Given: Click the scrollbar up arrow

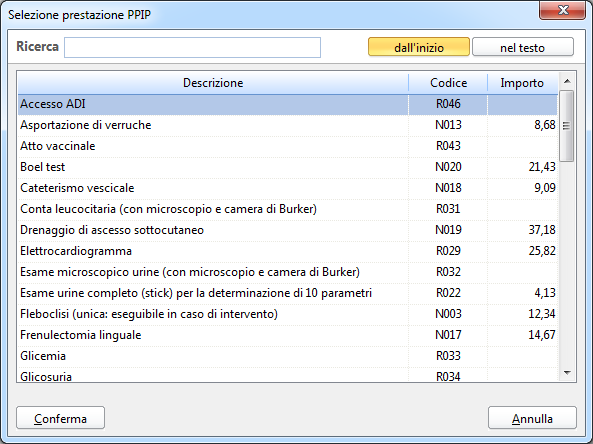Looking at the screenshot, I should tap(567, 81).
